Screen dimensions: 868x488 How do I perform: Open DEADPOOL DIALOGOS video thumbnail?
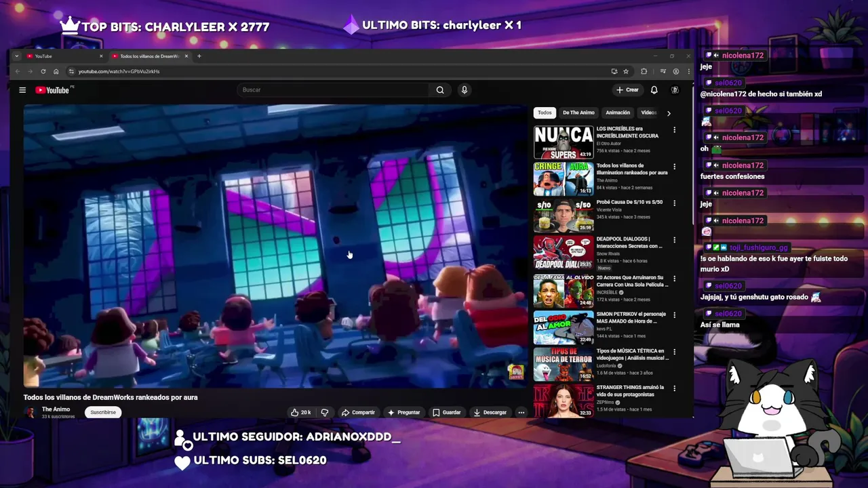[564, 252]
